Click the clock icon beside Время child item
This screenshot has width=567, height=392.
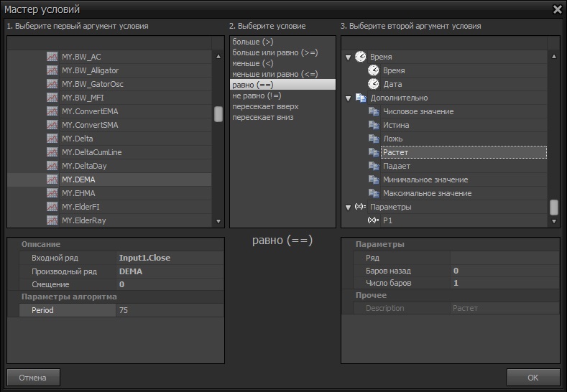pos(373,70)
